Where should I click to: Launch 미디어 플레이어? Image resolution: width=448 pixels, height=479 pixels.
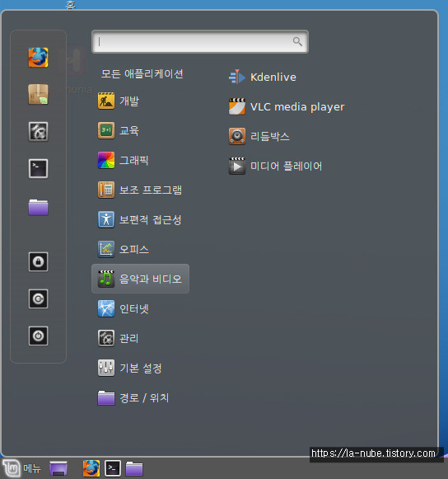pyautogui.click(x=275, y=166)
